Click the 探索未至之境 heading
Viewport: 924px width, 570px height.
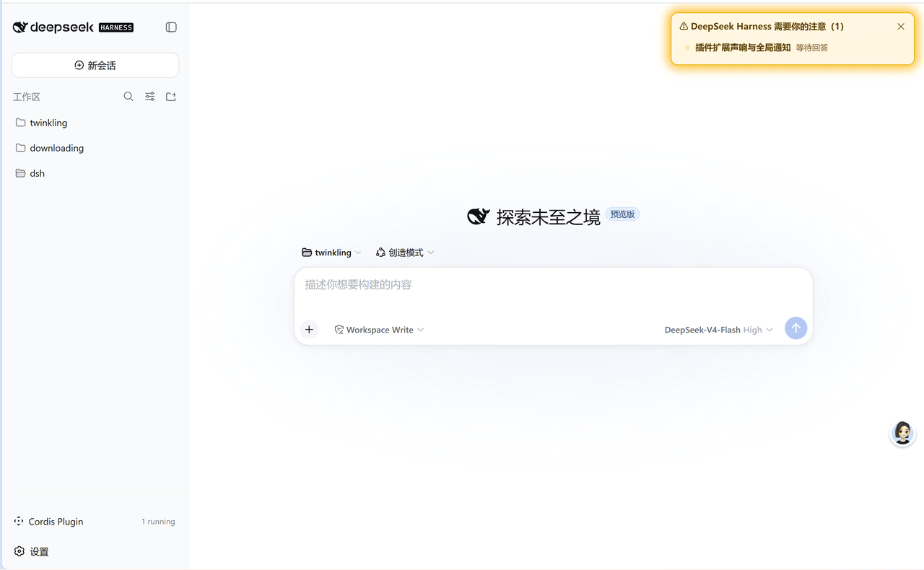point(549,216)
